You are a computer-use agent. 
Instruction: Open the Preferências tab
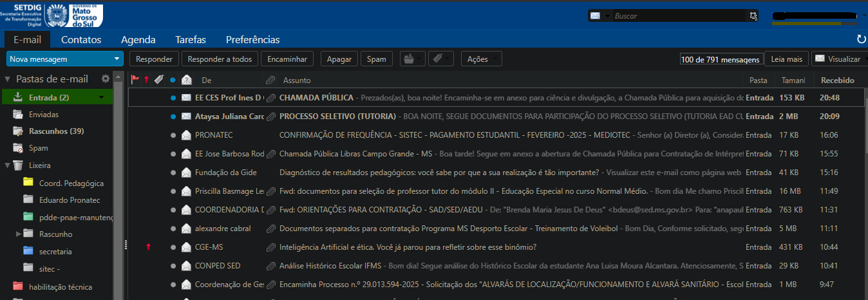click(x=252, y=40)
